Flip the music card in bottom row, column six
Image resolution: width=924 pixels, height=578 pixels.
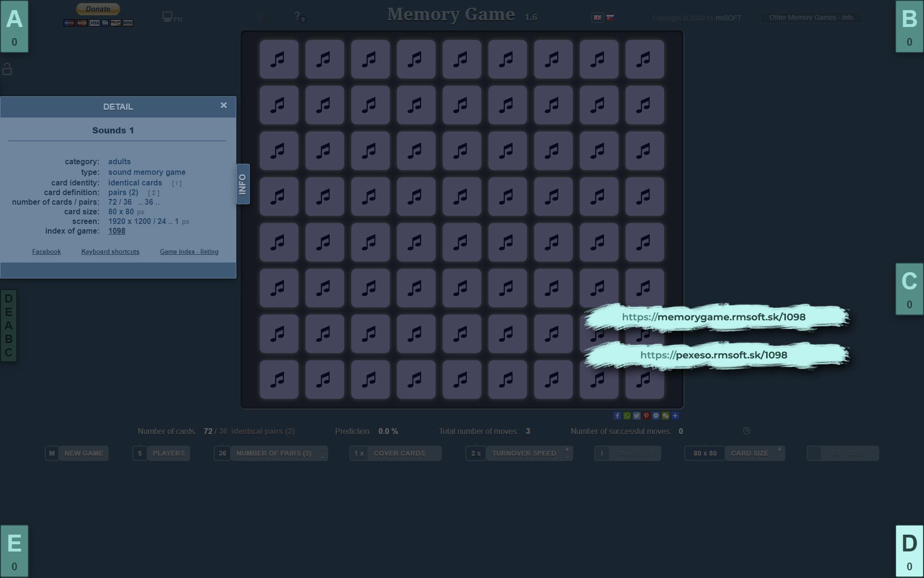coord(508,380)
